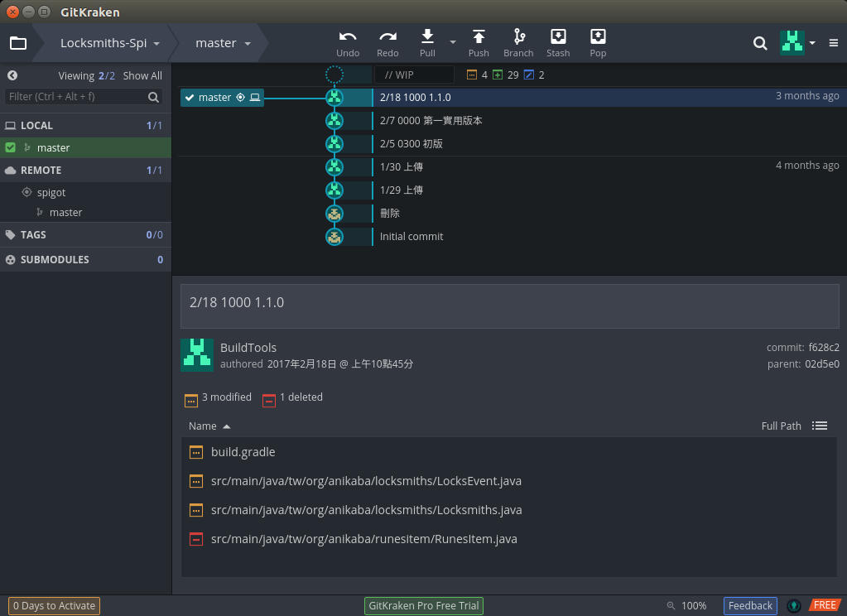The width and height of the screenshot is (847, 616).
Task: Click the '3 modified' summary
Action: tap(226, 397)
